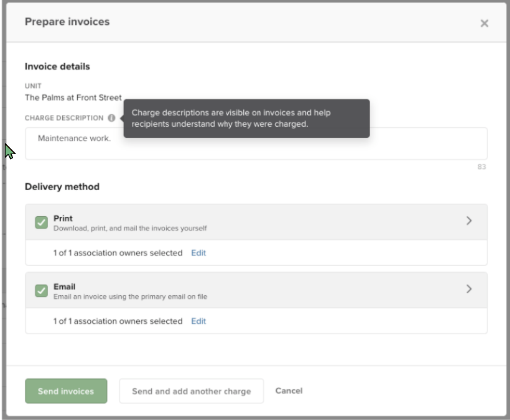Viewport: 510px width, 420px height.
Task: Edit association owners for Email delivery
Action: tap(198, 321)
